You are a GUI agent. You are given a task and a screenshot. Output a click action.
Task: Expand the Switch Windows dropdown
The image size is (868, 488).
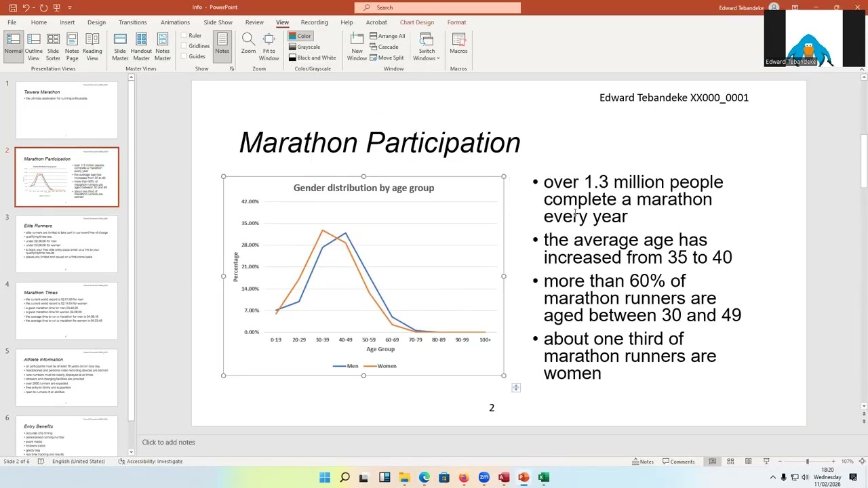427,47
